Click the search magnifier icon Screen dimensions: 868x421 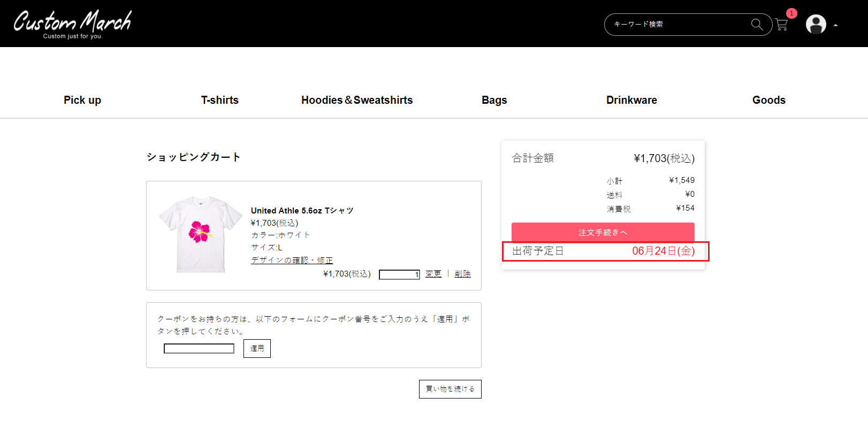[757, 24]
